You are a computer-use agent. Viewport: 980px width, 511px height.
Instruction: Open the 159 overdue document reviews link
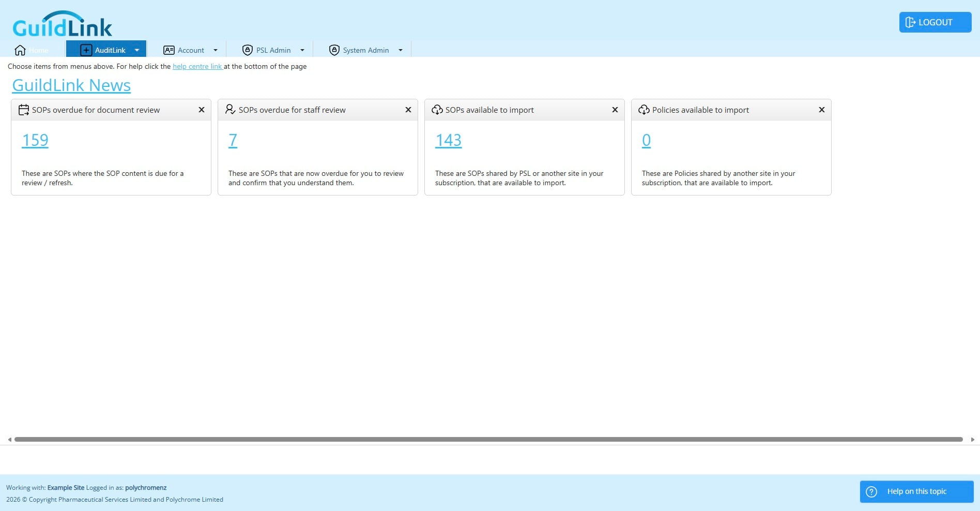pos(35,140)
